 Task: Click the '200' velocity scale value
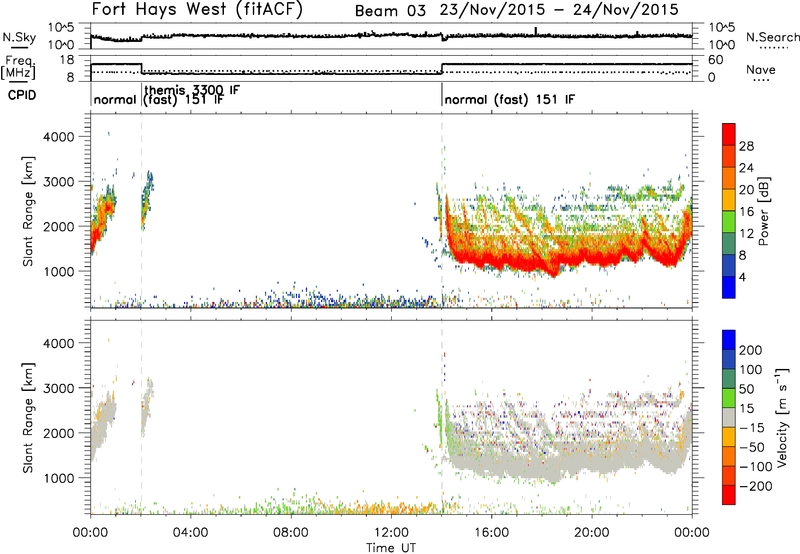tap(751, 350)
